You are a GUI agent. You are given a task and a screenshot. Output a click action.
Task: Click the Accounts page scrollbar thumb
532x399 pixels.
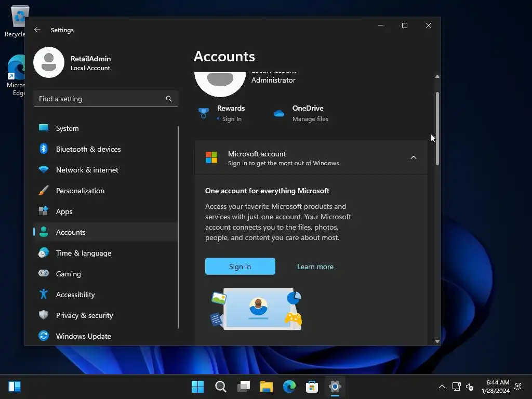pyautogui.click(x=437, y=129)
